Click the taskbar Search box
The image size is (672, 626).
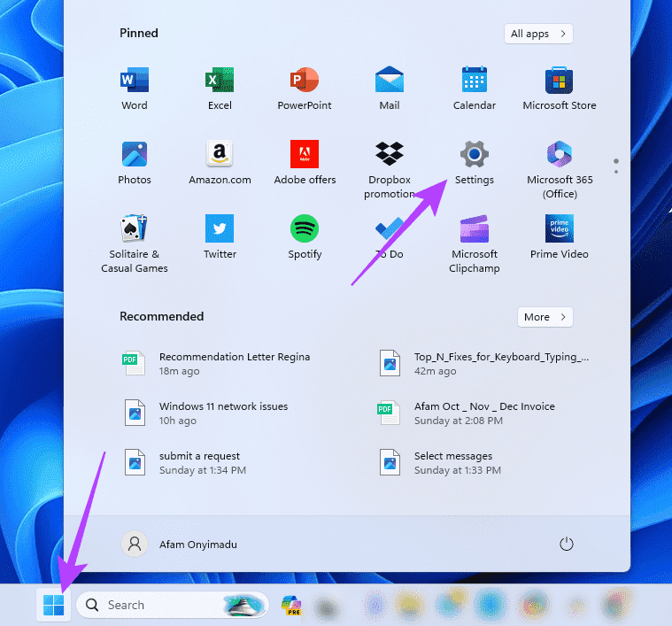coord(173,605)
